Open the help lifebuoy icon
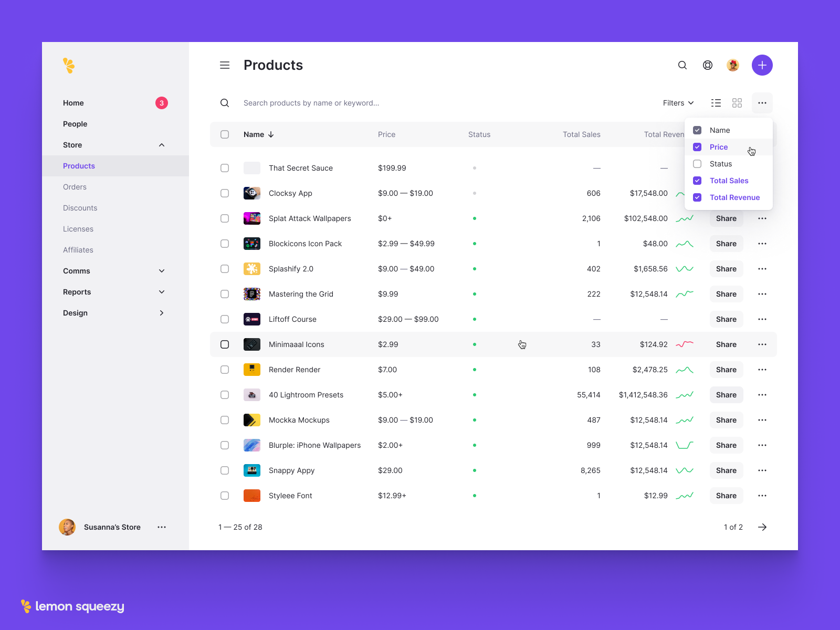The width and height of the screenshot is (840, 630). [x=708, y=65]
